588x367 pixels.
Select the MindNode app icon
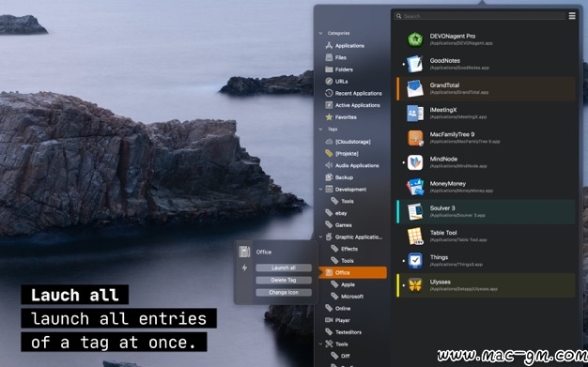tap(415, 162)
